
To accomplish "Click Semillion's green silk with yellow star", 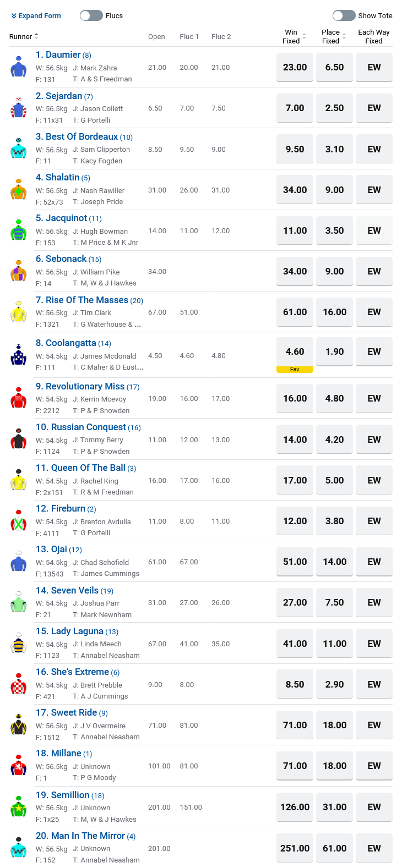I will (19, 807).
